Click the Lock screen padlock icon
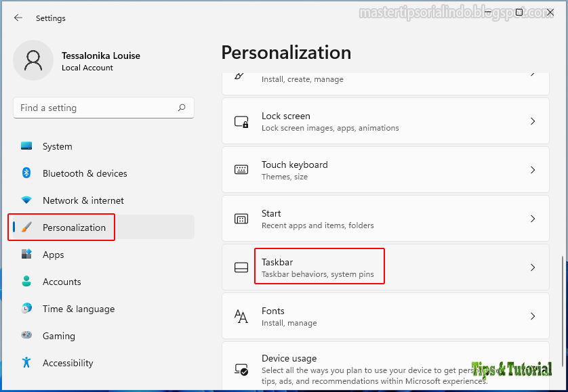Screen dimensions: 568x392 241,121
